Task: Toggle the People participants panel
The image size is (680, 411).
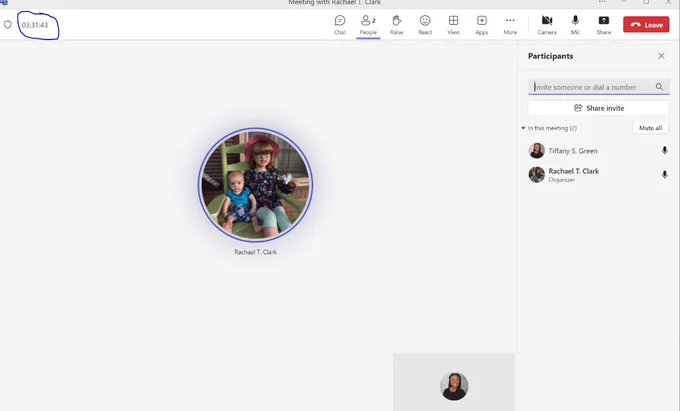Action: pos(368,25)
